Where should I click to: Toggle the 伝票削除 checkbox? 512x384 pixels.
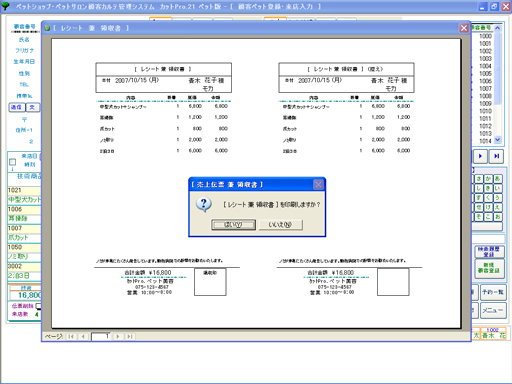click(38, 306)
